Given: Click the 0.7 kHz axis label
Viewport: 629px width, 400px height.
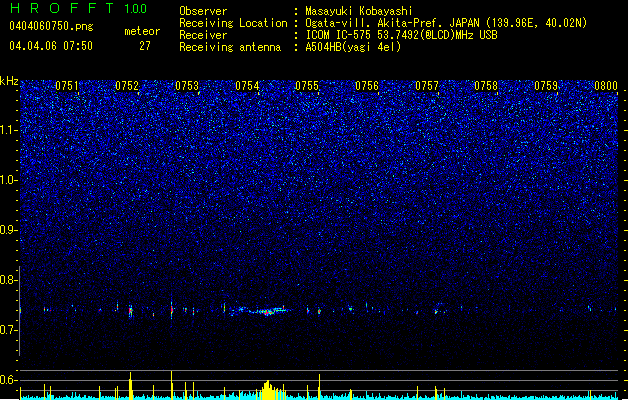Looking at the screenshot, I should (8, 330).
